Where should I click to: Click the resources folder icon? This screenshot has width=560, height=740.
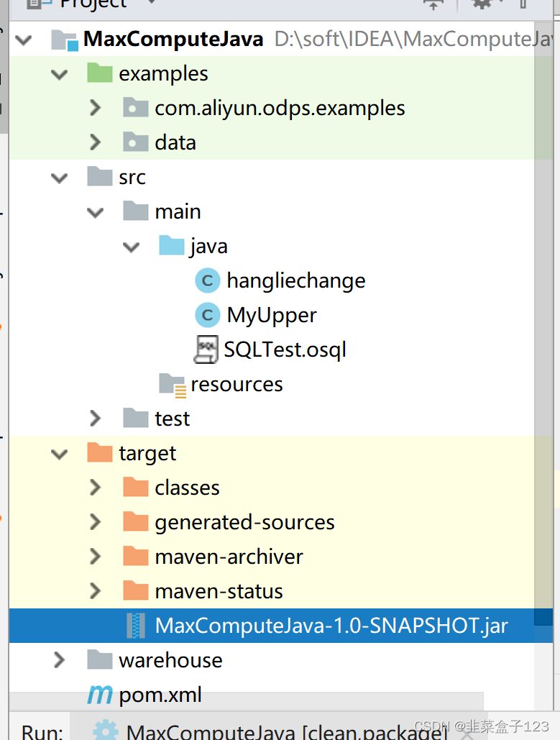173,385
